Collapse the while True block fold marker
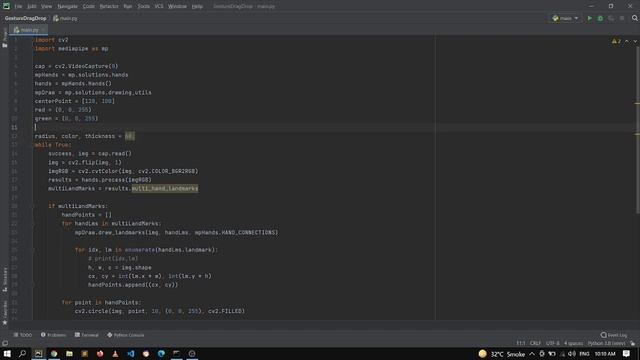Viewport: 640px width, 360px height. pos(33,145)
